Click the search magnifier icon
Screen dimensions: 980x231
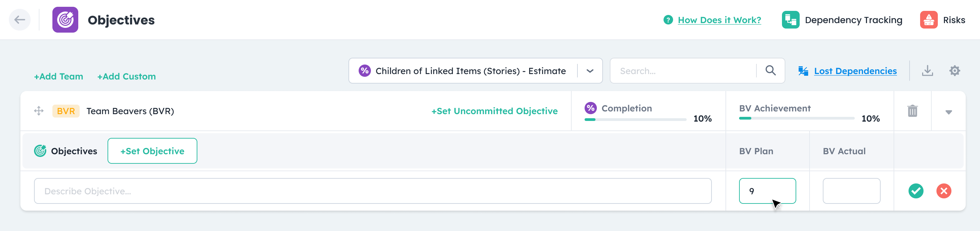[x=770, y=71]
